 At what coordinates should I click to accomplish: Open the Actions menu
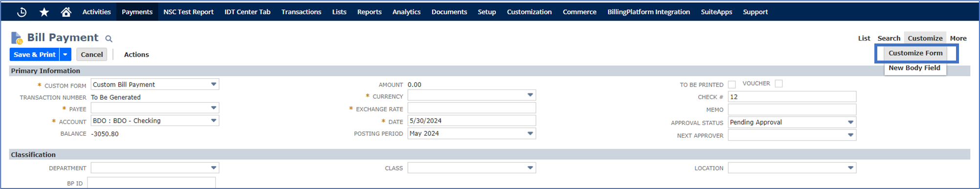click(136, 54)
